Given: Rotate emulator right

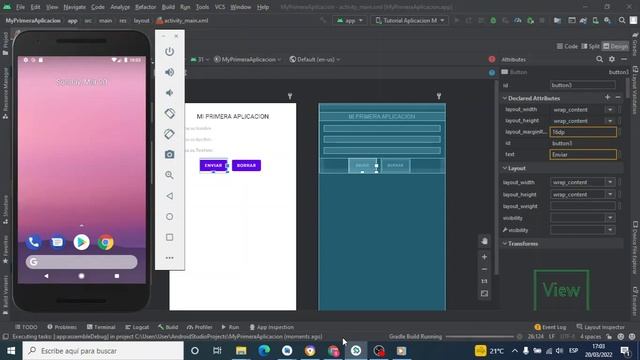Looking at the screenshot, I should (169, 134).
